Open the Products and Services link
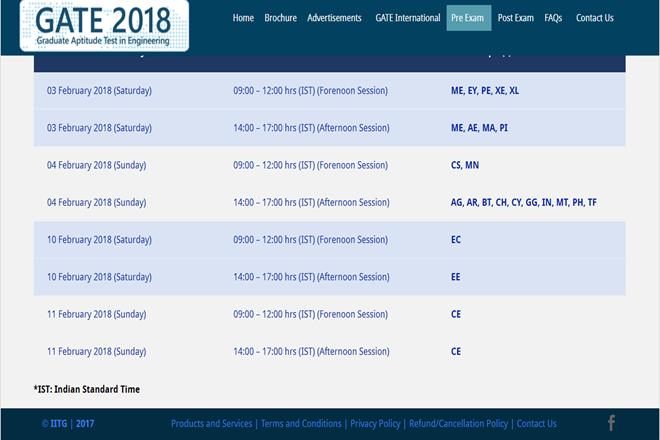This screenshot has height=440, width=660. [212, 424]
